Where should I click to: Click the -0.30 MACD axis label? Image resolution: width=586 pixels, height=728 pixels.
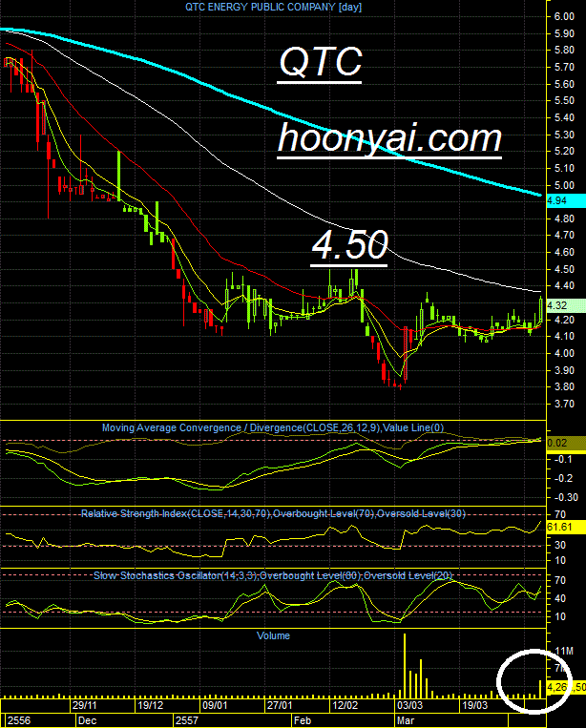pos(566,498)
